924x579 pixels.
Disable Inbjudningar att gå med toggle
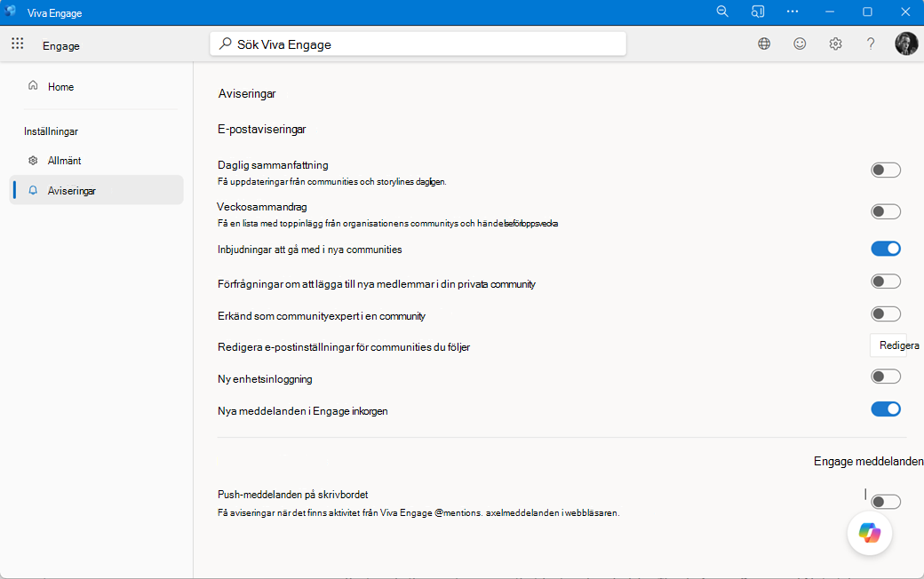[x=886, y=249]
